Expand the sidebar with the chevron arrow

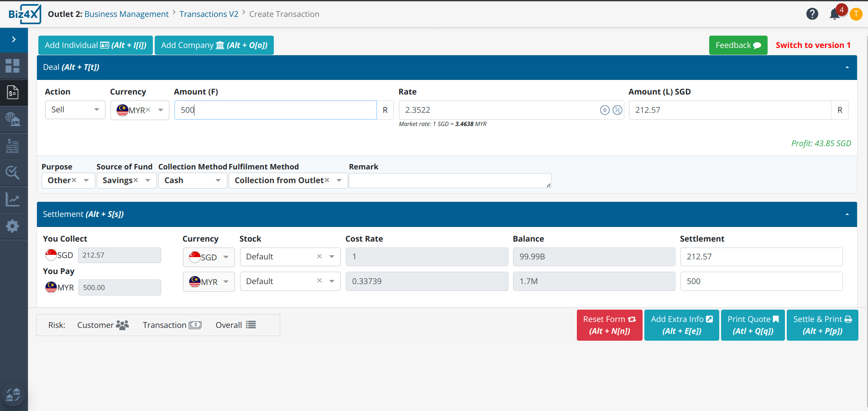click(x=14, y=39)
